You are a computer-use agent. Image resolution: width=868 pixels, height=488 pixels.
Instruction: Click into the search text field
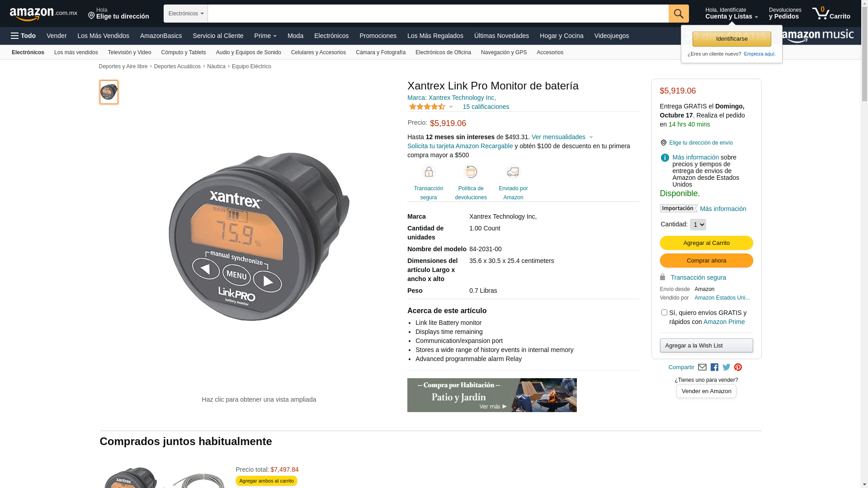pyautogui.click(x=438, y=14)
